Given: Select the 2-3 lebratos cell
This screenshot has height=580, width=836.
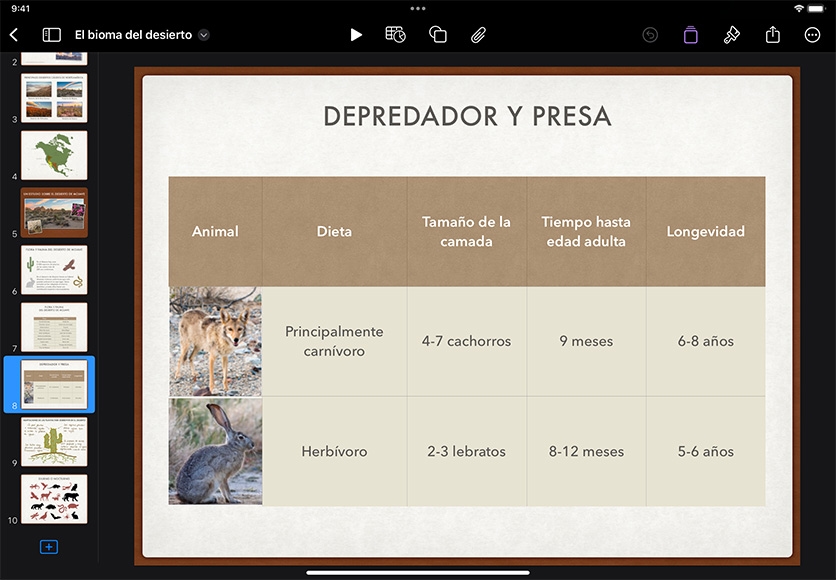Looking at the screenshot, I should pos(467,452).
